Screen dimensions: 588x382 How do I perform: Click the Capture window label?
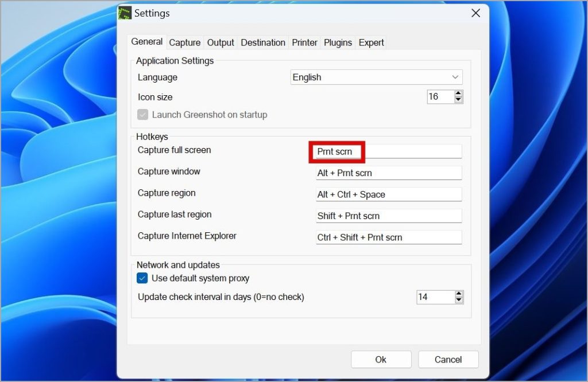point(169,171)
